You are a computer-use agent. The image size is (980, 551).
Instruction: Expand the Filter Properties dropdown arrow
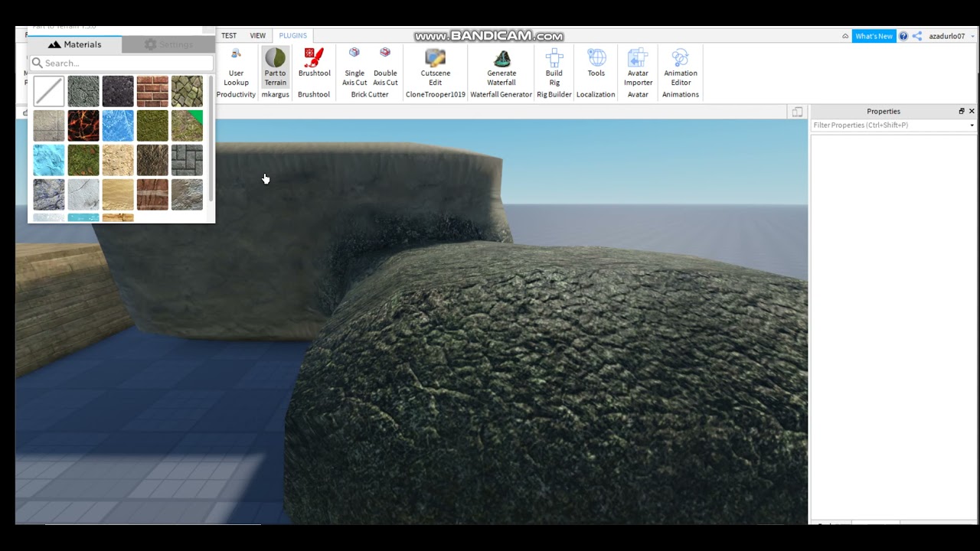972,125
